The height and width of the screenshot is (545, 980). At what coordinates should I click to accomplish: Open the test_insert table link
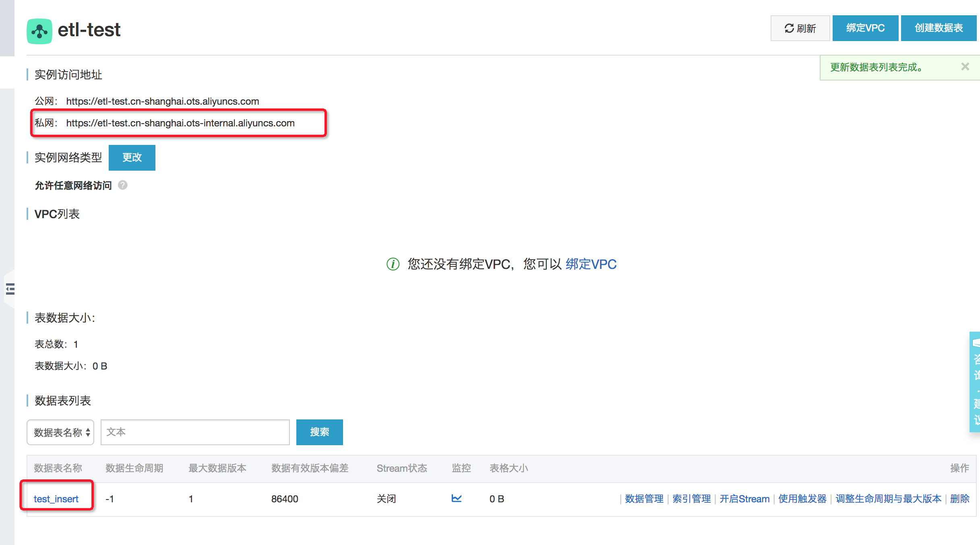(x=56, y=499)
